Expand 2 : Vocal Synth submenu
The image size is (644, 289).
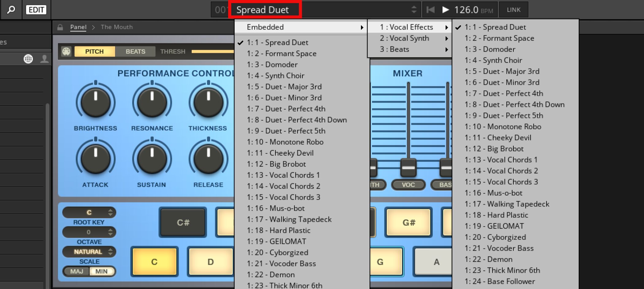pyautogui.click(x=410, y=38)
